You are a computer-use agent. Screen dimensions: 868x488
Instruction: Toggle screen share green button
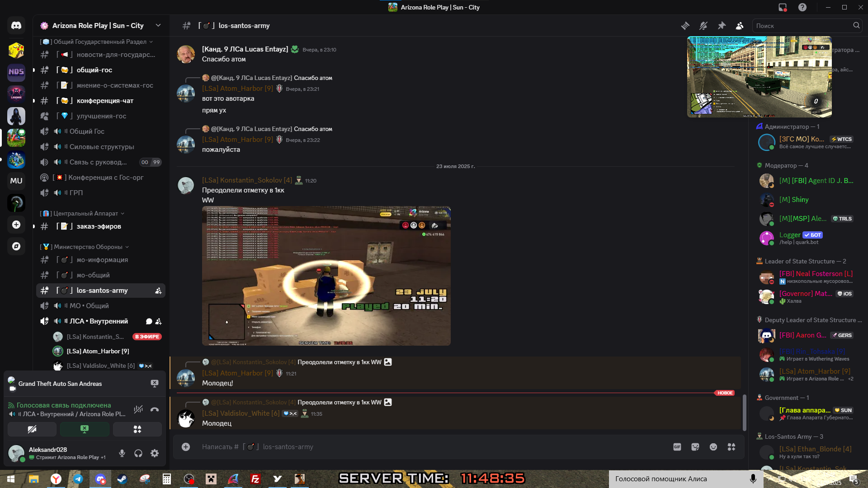[85, 429]
